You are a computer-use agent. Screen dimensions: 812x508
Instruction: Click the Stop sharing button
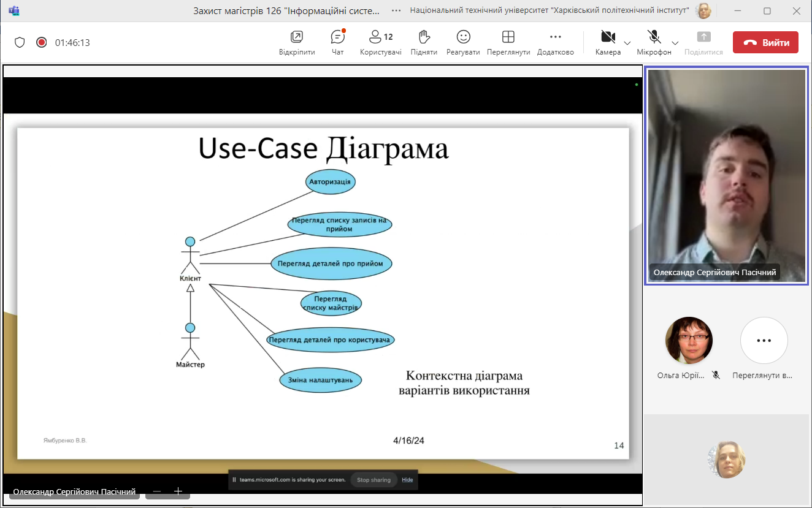pyautogui.click(x=373, y=480)
